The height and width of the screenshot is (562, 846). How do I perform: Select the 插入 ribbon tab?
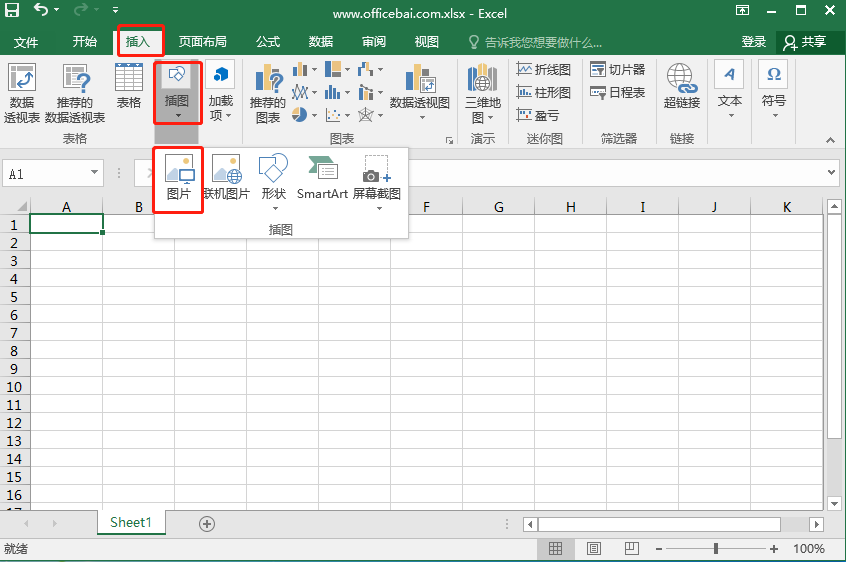(x=138, y=42)
